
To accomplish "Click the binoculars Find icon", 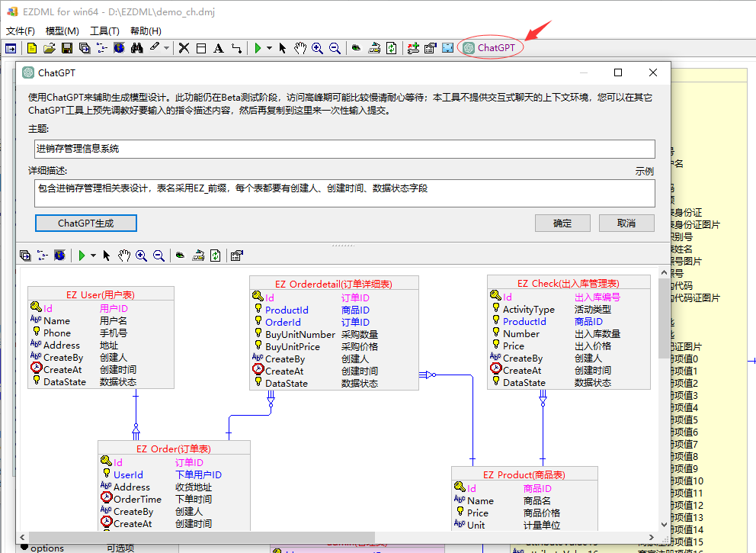I will click(137, 48).
